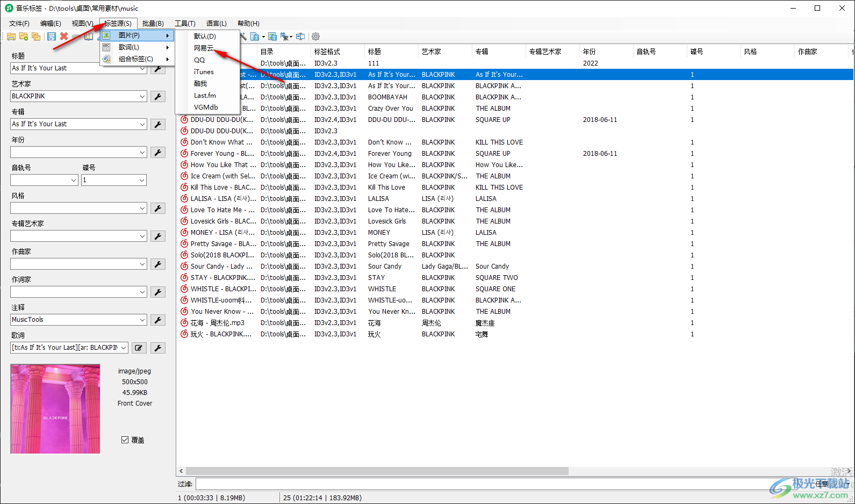Sort by the 专辑艺术家 column header

(552, 52)
